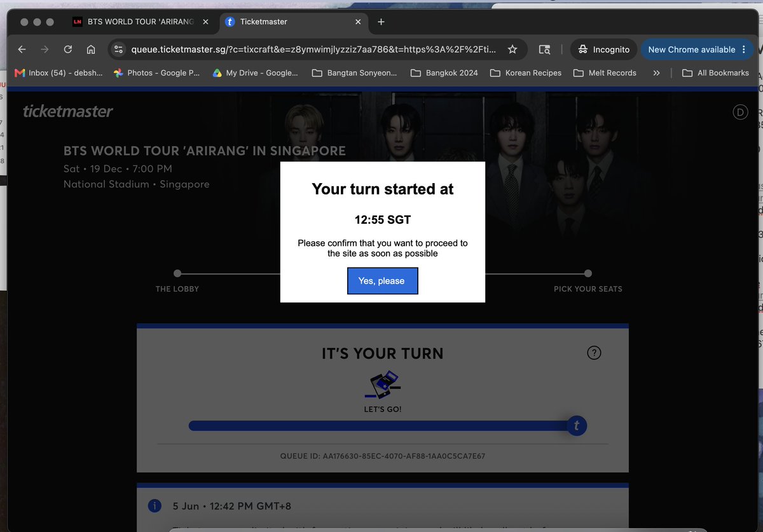Click the home button in toolbar

(91, 50)
